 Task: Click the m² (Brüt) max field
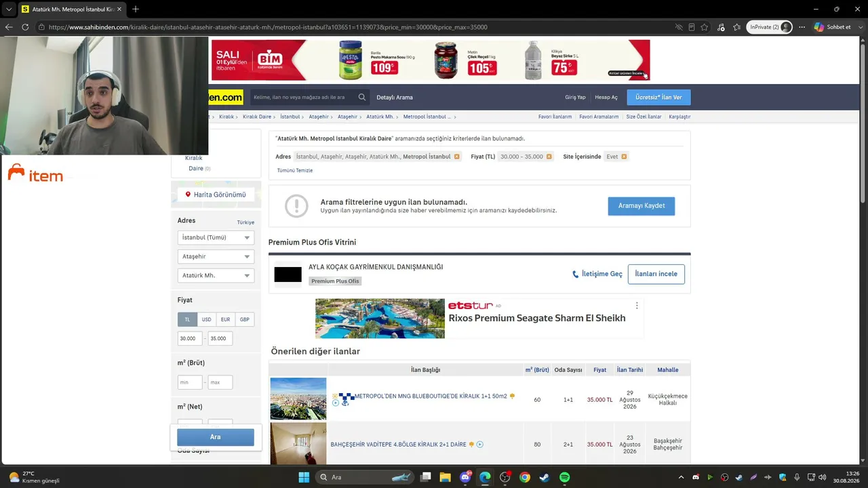pos(220,382)
